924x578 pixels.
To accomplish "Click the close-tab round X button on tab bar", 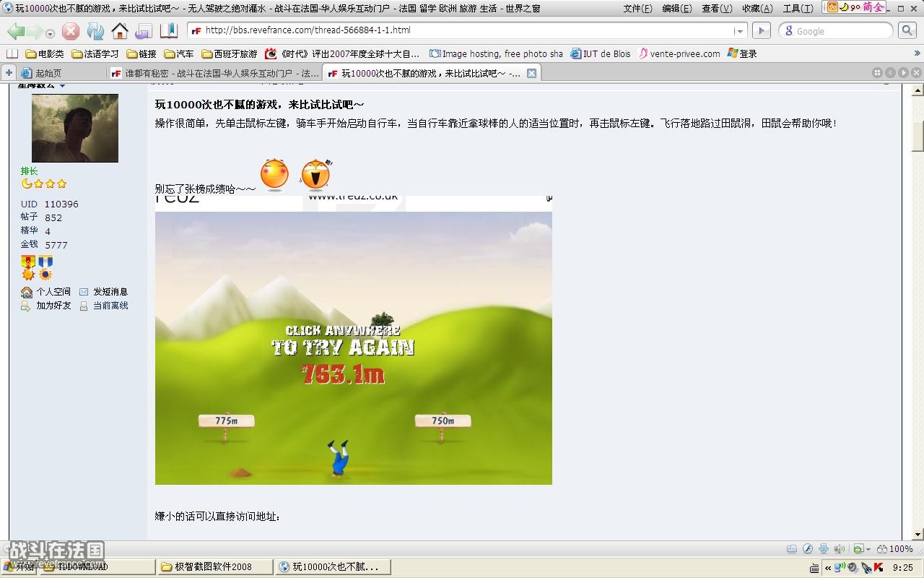I will point(916,73).
